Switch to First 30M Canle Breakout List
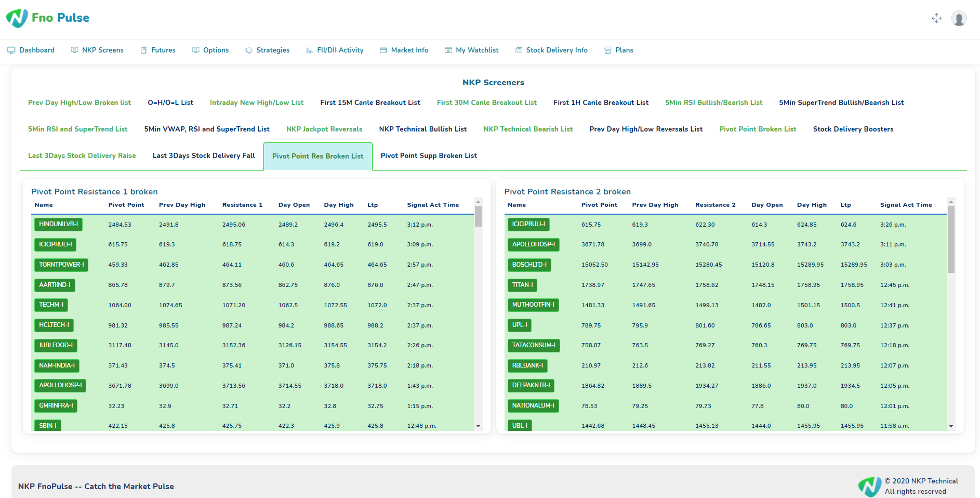980x498 pixels. point(487,103)
